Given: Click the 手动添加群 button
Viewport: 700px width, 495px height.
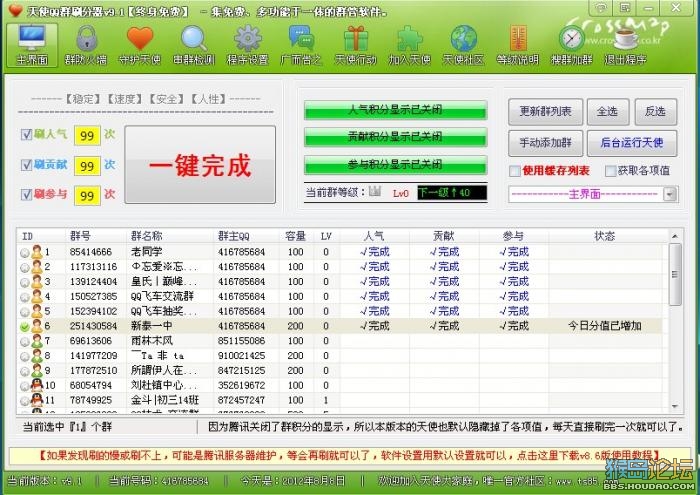Looking at the screenshot, I should [x=546, y=143].
